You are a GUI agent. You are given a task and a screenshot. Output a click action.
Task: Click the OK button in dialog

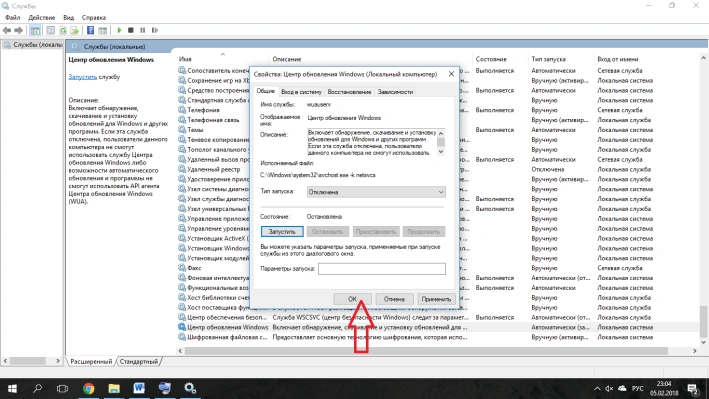click(x=352, y=299)
